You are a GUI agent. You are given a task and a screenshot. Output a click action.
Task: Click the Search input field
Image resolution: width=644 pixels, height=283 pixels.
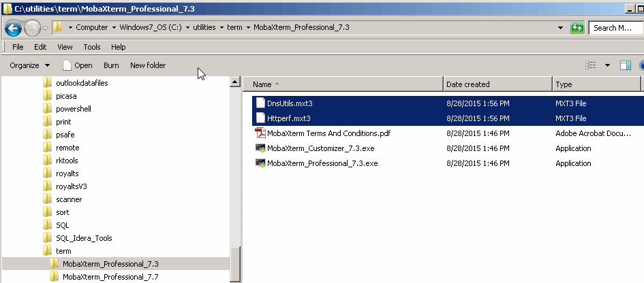615,28
